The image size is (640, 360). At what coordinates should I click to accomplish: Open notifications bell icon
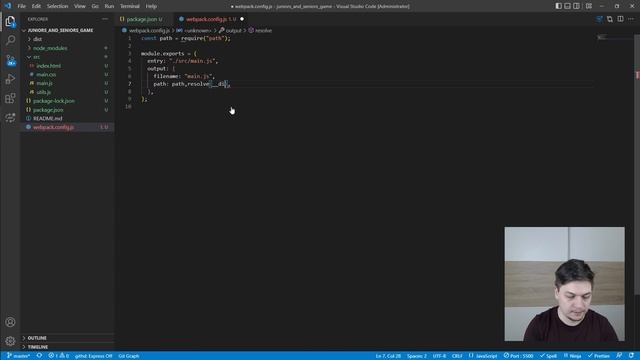pyautogui.click(x=631, y=356)
